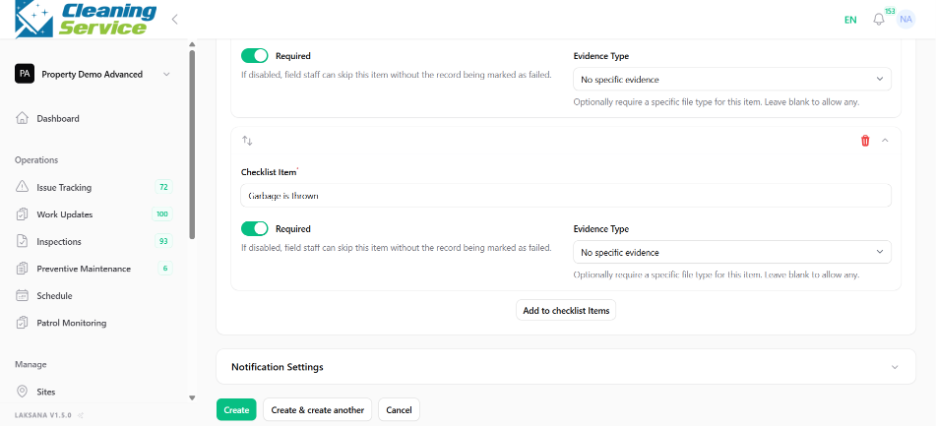
Task: Open the Property Demo Advanced selector
Action: click(x=93, y=75)
